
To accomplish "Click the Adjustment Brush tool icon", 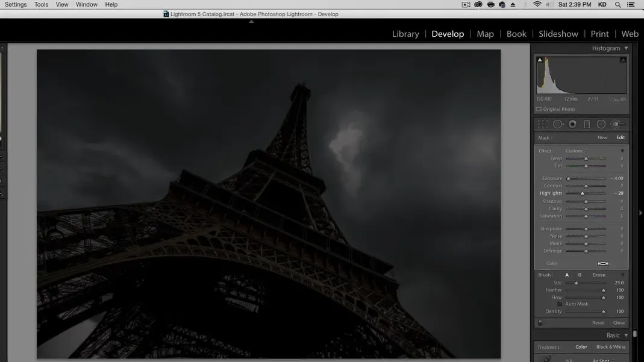I will (617, 124).
